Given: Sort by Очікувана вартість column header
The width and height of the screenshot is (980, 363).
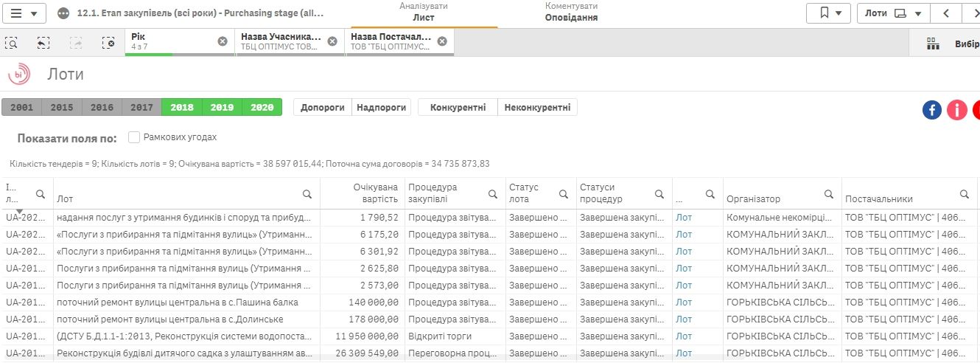Looking at the screenshot, I should [375, 193].
